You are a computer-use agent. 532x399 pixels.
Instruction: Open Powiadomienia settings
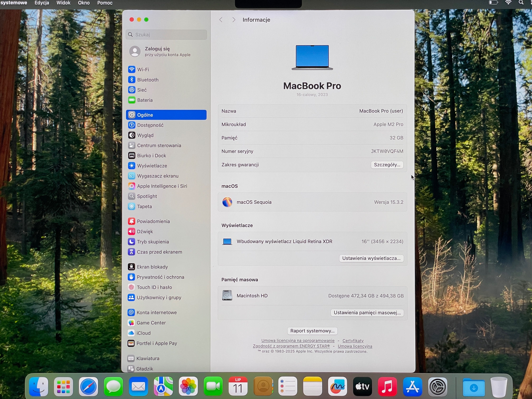pos(166,221)
